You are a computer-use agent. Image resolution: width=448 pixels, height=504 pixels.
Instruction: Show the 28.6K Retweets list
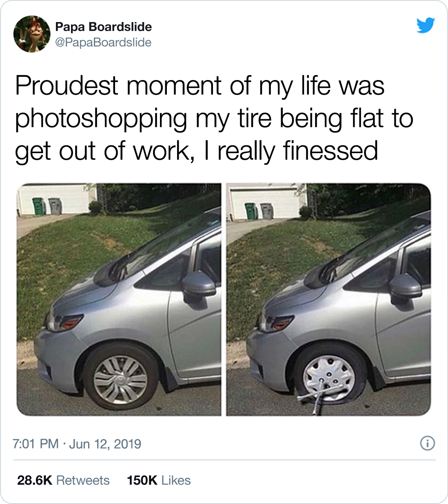(x=63, y=480)
